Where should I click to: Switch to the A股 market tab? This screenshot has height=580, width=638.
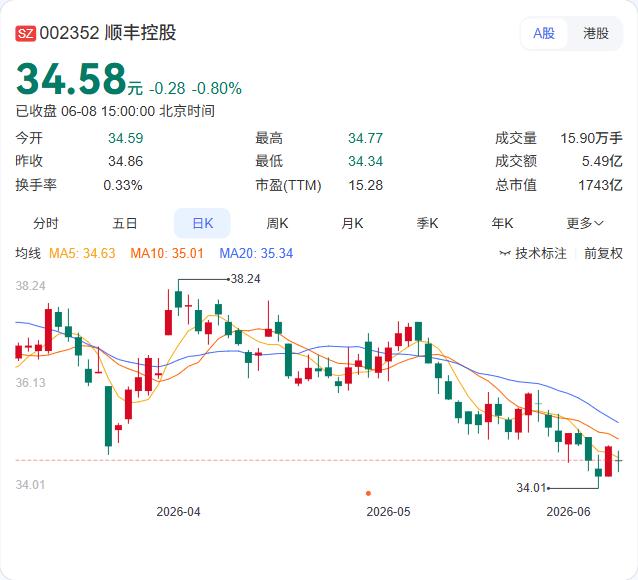pyautogui.click(x=544, y=33)
